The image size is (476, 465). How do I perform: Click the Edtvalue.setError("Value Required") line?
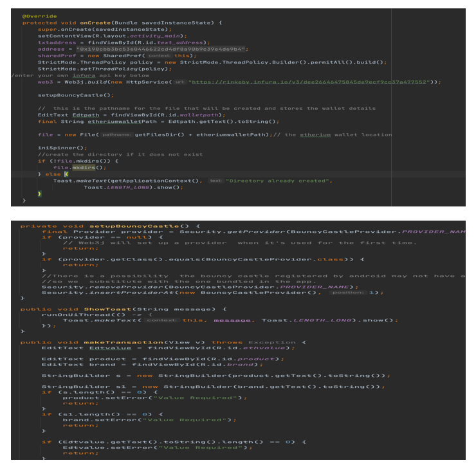158,448
